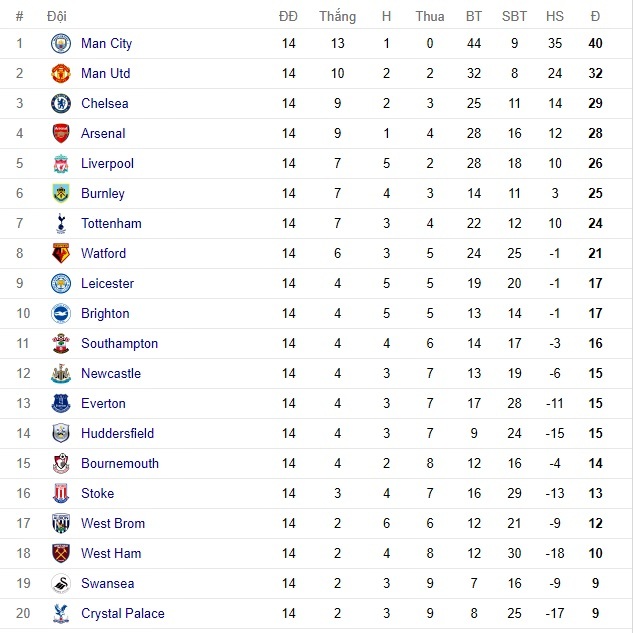Open the Burnley team link
Screen dimensions: 634x633
(103, 194)
